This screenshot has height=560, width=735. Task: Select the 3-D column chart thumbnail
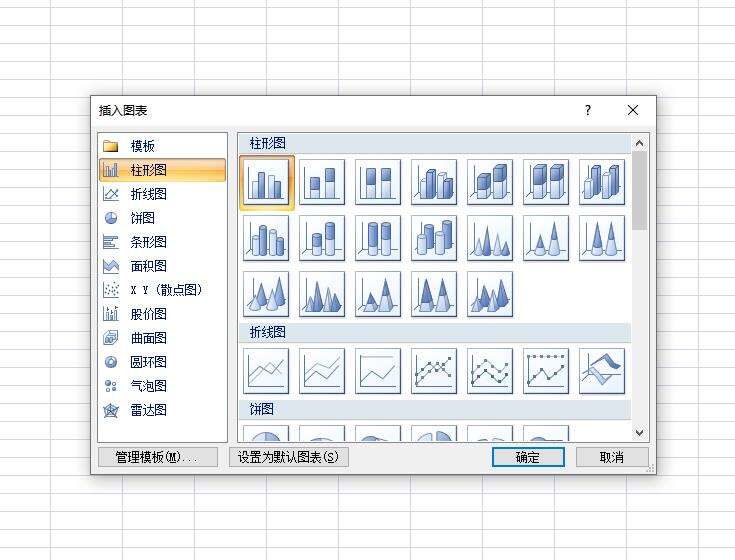602,182
